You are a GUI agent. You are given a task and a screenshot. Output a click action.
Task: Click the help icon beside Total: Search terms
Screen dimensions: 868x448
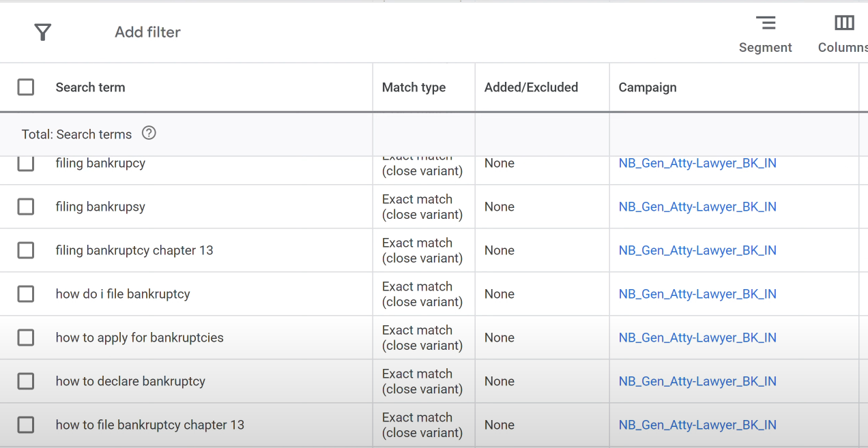(x=149, y=133)
